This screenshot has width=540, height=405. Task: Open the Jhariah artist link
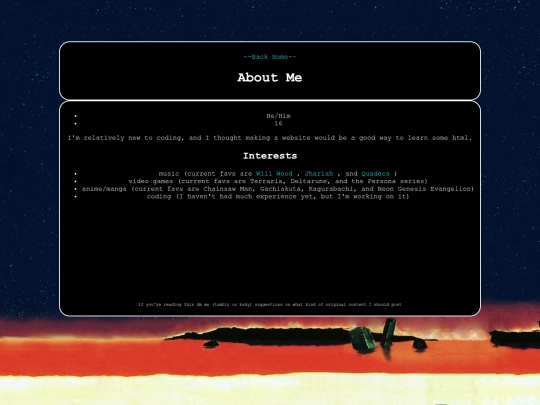coord(319,174)
